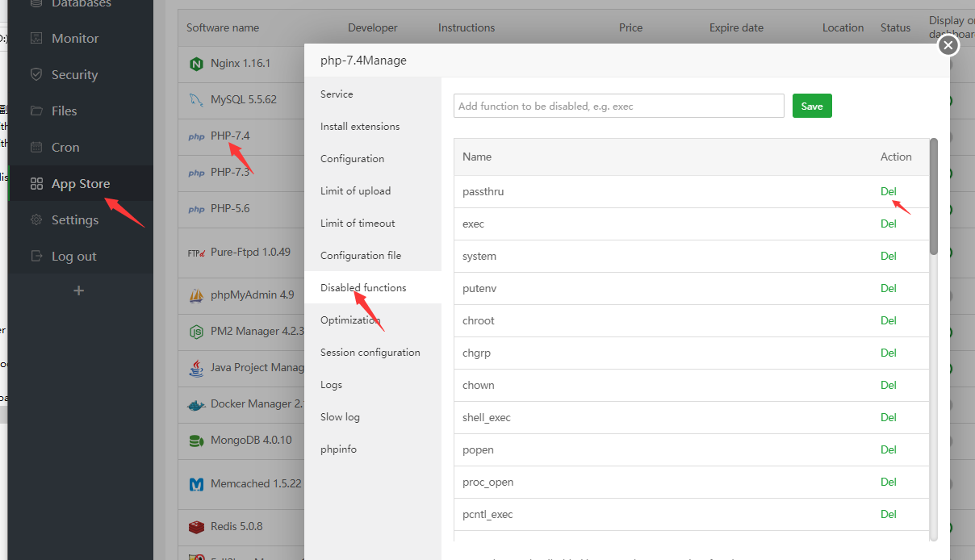The height and width of the screenshot is (560, 975).
Task: Close the php-7.4 Manage dialog
Action: point(948,45)
